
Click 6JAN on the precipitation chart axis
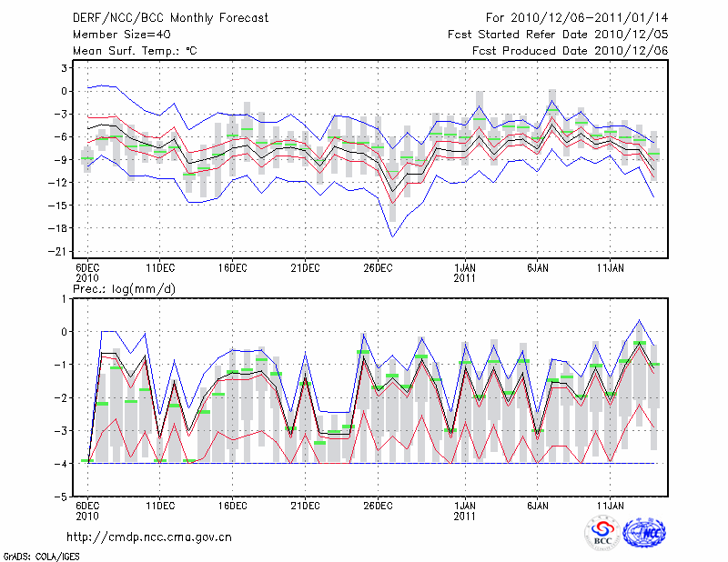click(x=538, y=504)
